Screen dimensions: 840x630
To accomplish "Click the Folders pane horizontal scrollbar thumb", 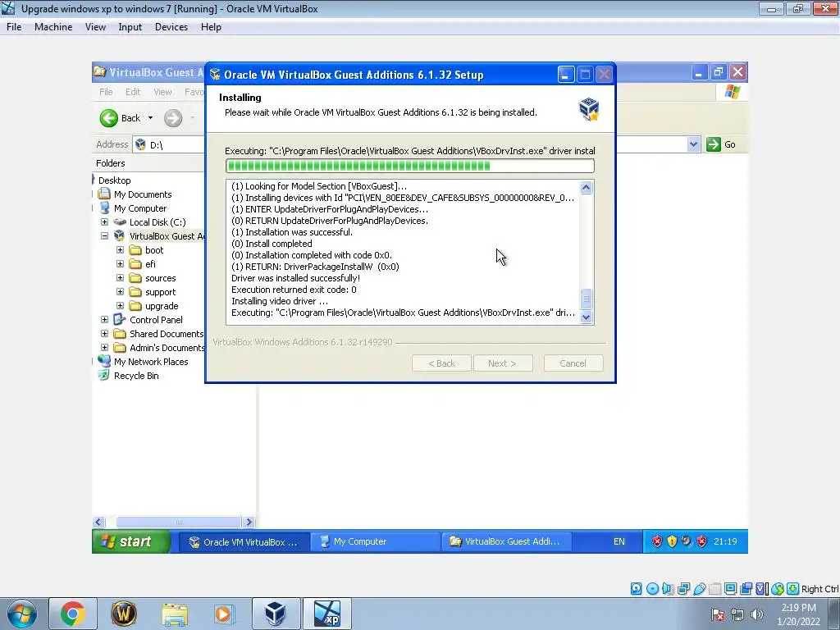I will point(178,522).
